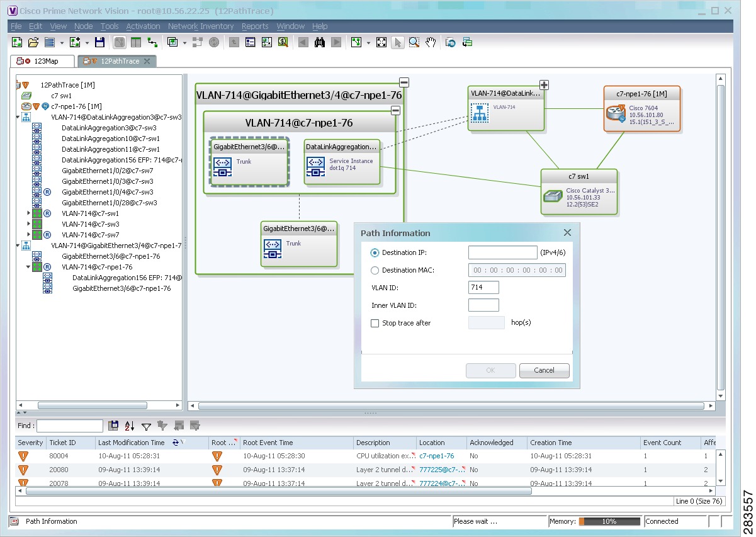Image resolution: width=756 pixels, height=537 pixels.
Task: Activate the arrow selection mode tool
Action: pos(398,42)
